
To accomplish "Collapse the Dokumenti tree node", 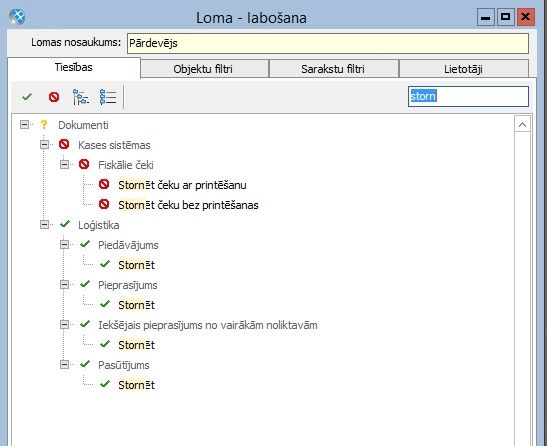I will [24, 124].
